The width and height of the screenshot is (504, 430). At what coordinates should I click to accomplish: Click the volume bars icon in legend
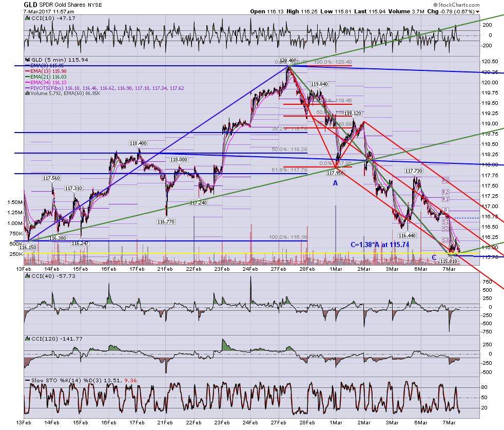coord(28,94)
